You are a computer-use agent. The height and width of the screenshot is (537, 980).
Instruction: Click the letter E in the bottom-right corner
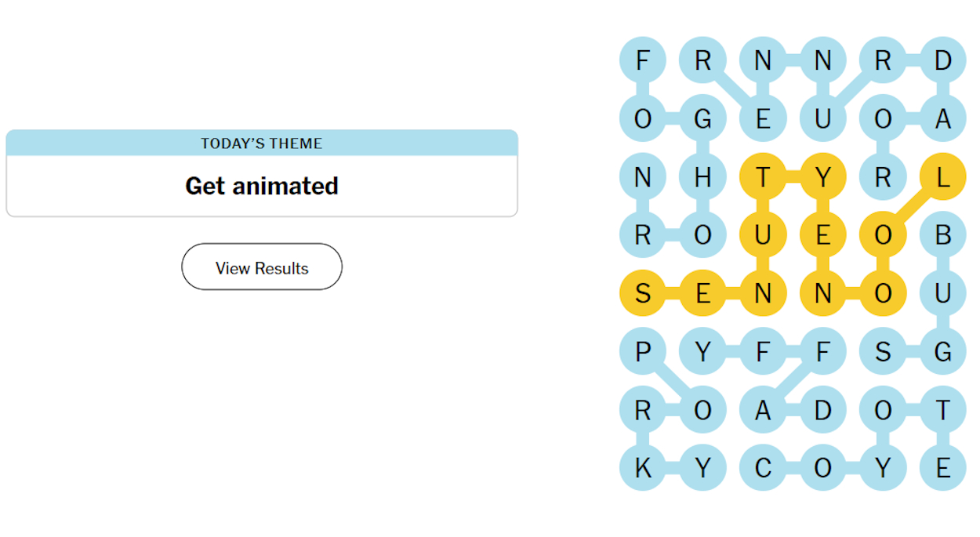942,467
